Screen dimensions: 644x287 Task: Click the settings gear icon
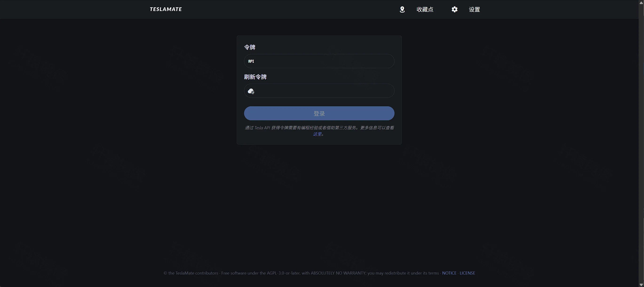coord(454,9)
